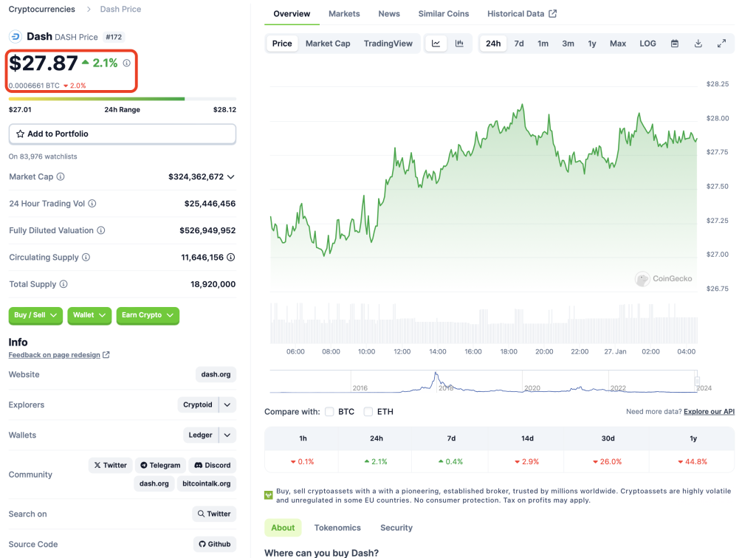Open the Earn Crypto dropdown
The height and width of the screenshot is (558, 756).
pos(148,316)
